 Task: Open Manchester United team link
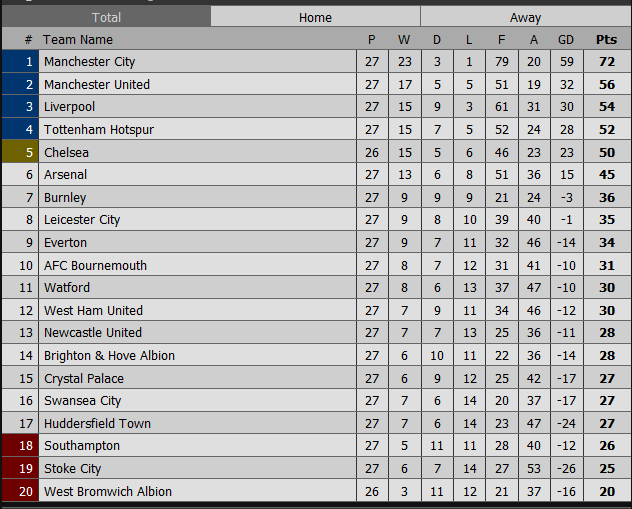coord(96,85)
